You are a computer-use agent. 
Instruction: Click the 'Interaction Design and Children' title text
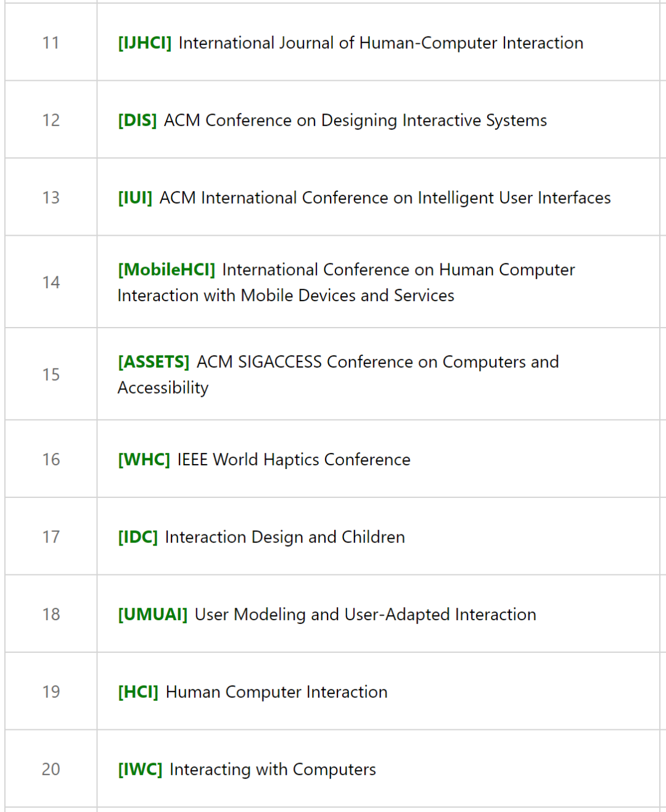coord(285,537)
